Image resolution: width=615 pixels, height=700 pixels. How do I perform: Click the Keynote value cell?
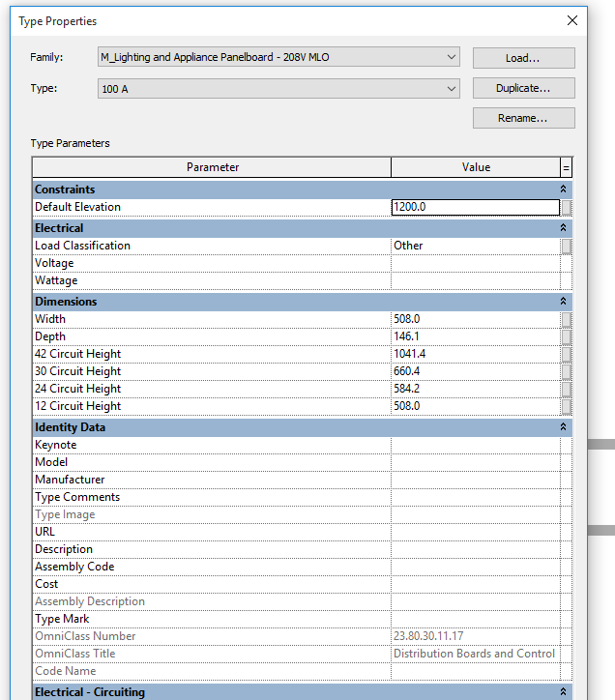tap(476, 445)
